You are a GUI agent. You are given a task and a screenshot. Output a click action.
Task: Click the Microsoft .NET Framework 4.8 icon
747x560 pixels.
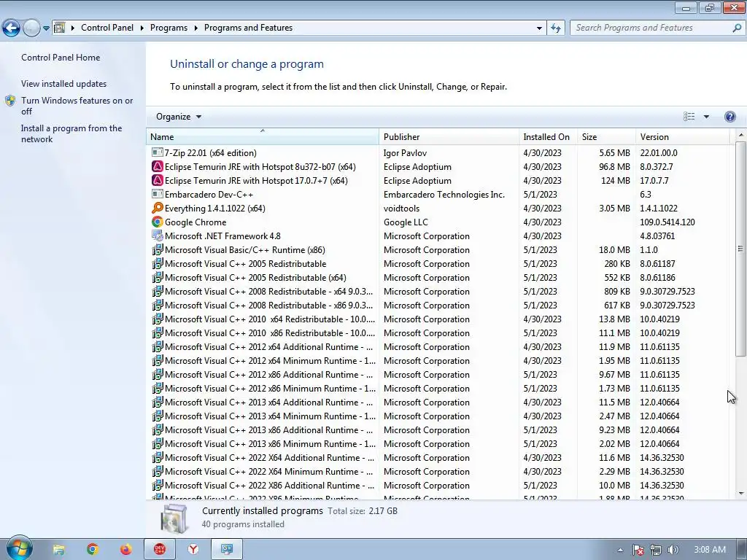click(x=158, y=236)
